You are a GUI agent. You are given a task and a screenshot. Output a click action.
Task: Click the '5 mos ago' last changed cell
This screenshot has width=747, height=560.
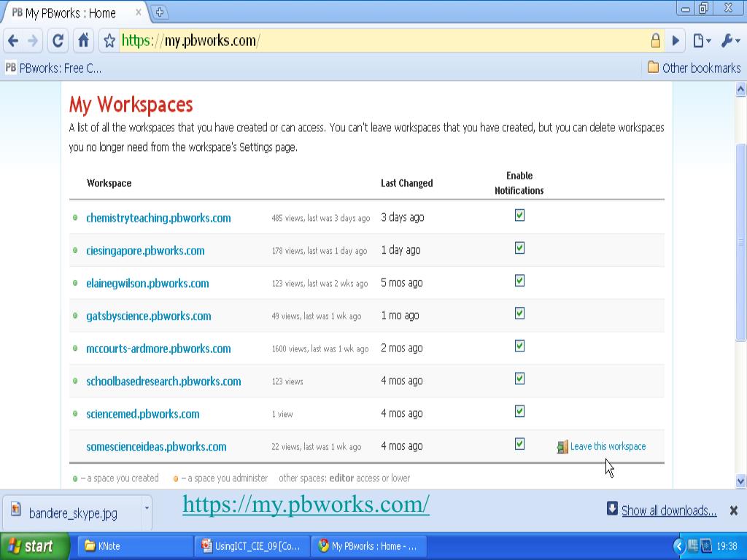pos(402,283)
